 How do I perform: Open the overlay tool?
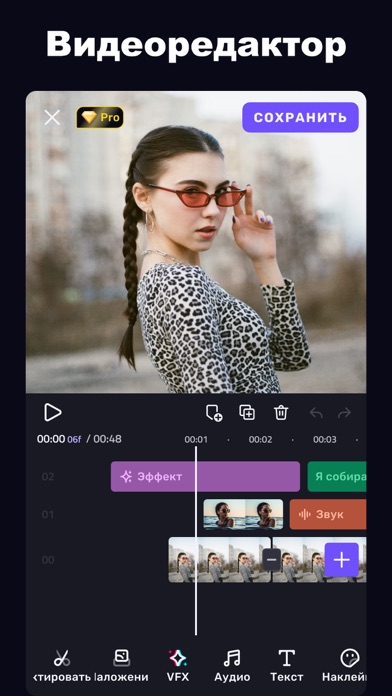[122, 666]
